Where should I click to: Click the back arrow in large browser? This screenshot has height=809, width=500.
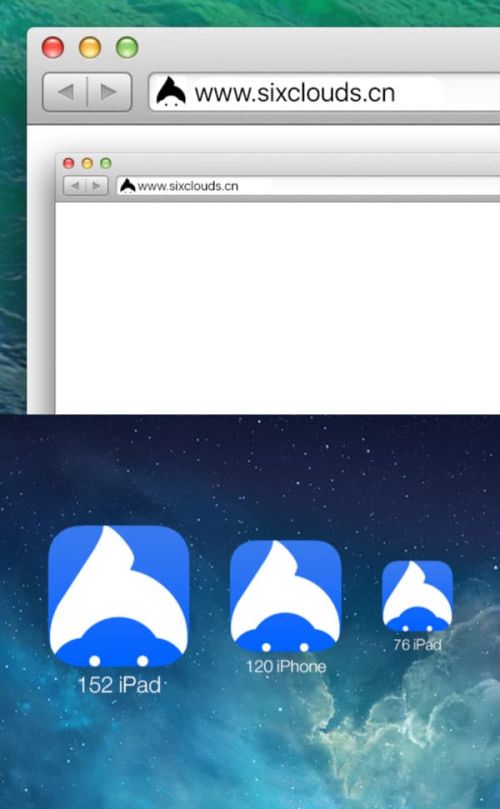click(x=66, y=92)
